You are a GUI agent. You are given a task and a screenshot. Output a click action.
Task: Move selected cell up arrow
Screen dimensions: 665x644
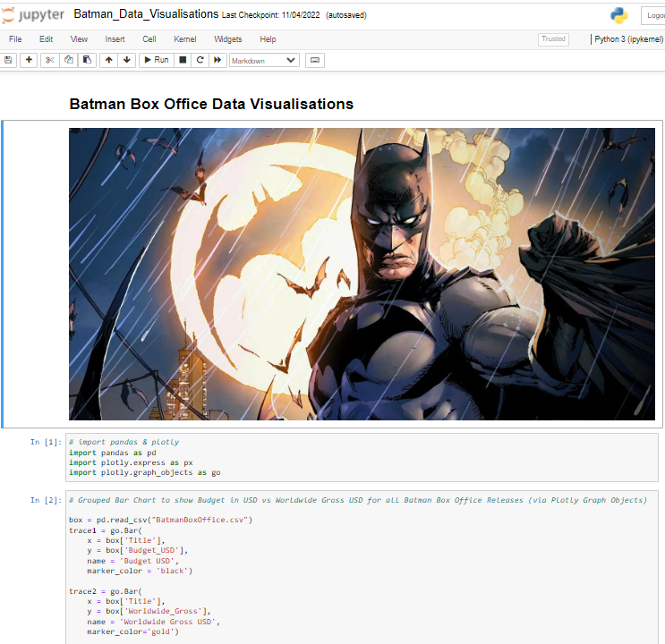click(x=109, y=60)
